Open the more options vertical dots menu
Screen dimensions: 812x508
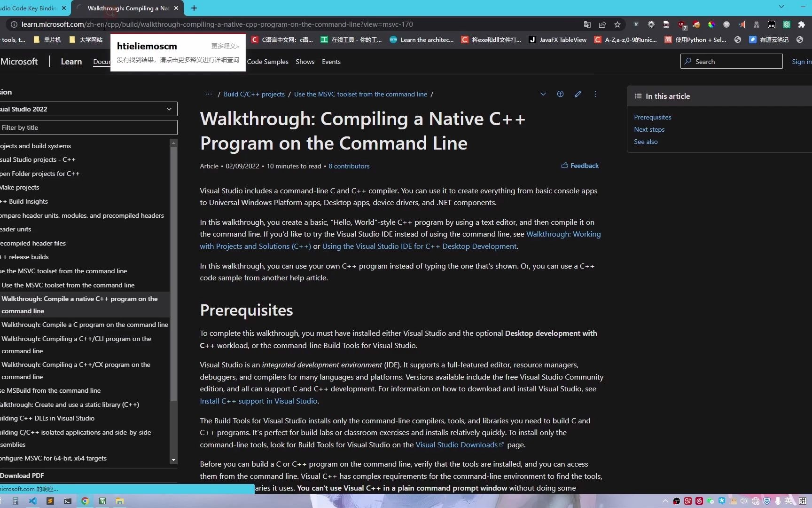point(595,94)
